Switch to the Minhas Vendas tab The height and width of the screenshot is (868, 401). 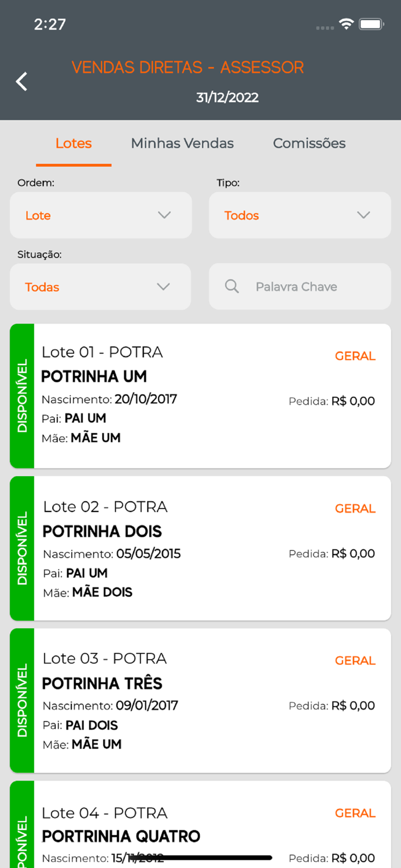click(x=182, y=143)
